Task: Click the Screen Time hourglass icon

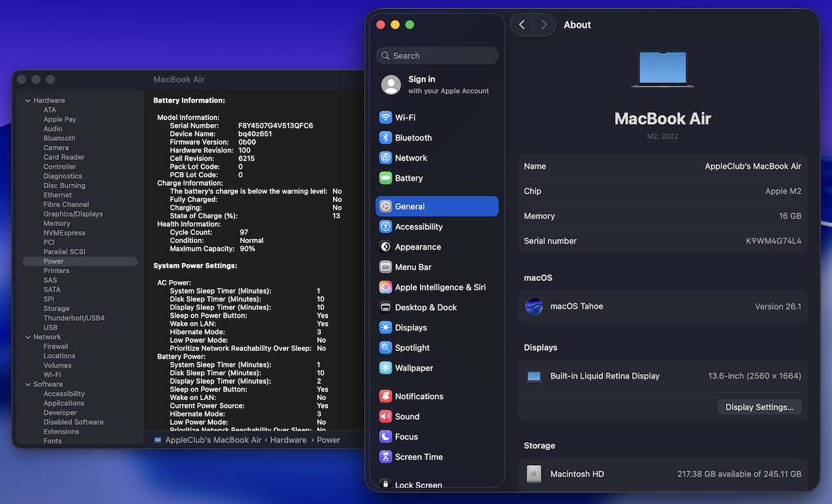Action: point(386,457)
